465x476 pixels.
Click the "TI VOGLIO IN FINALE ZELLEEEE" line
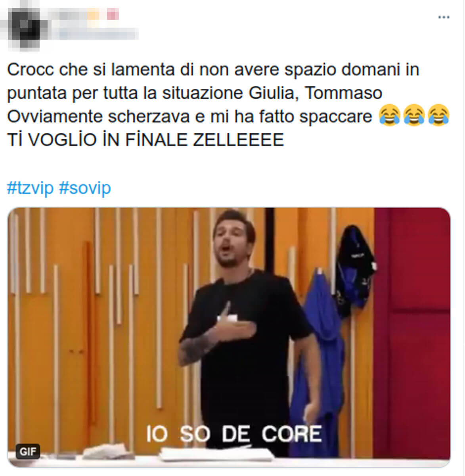point(145,140)
